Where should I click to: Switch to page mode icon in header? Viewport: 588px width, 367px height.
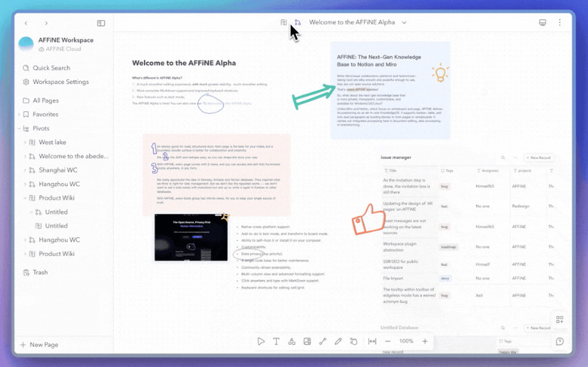pyautogui.click(x=284, y=23)
